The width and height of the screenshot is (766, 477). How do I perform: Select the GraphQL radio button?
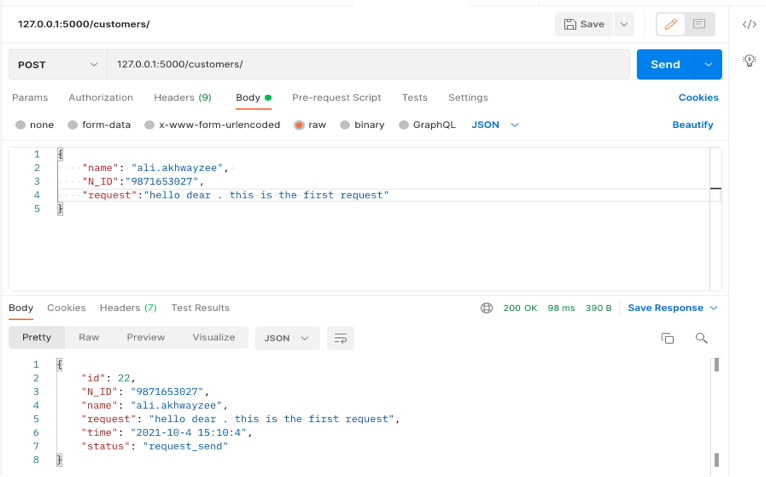(404, 125)
